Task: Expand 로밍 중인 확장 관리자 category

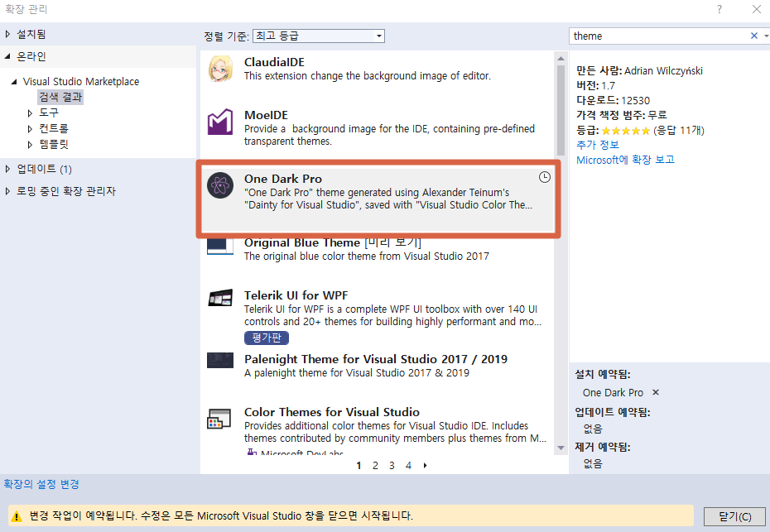Action: click(7, 191)
